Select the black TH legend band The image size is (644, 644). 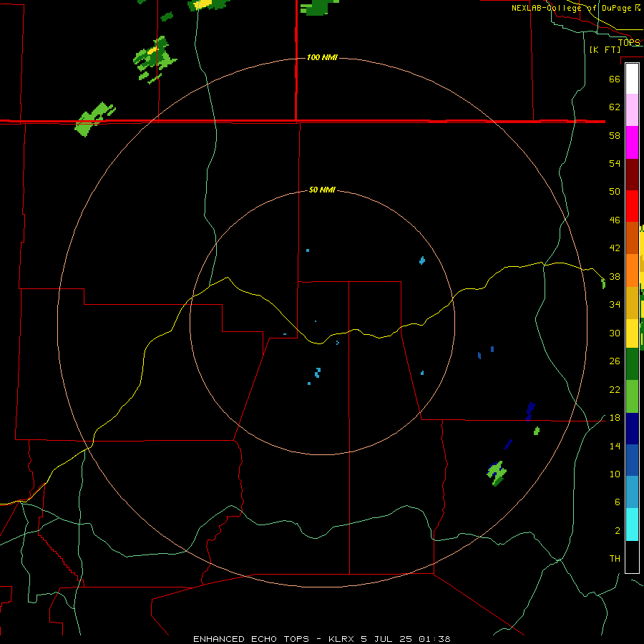pyautogui.click(x=632, y=557)
